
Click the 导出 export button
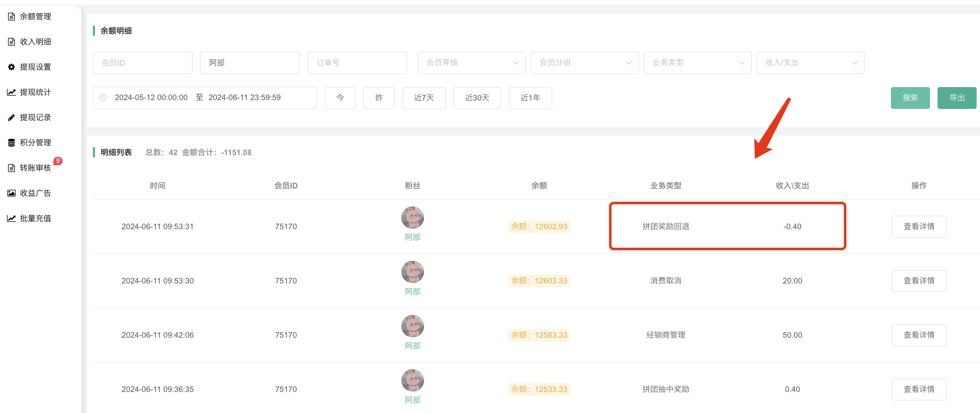click(x=956, y=98)
